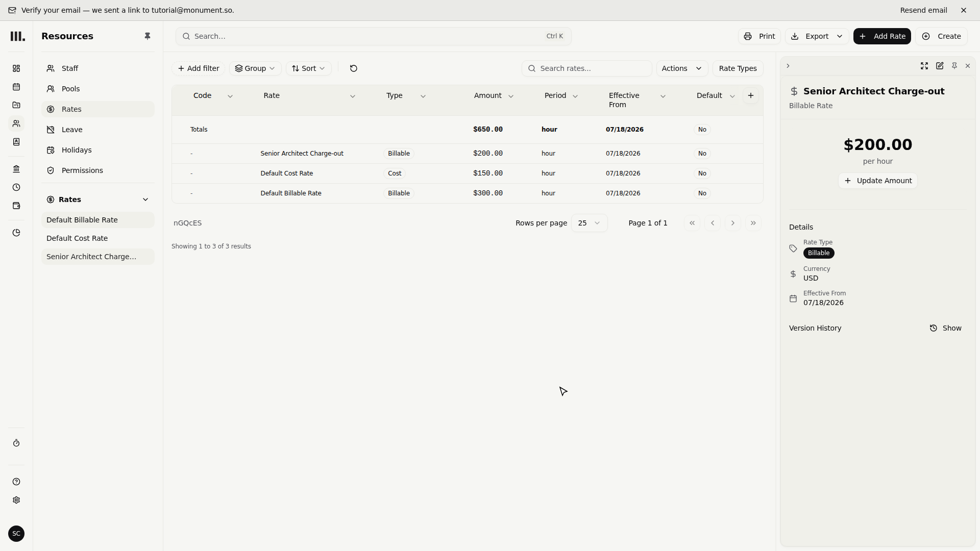Viewport: 980px width, 551px height.
Task: Change rows per page dropdown
Action: [x=589, y=223]
